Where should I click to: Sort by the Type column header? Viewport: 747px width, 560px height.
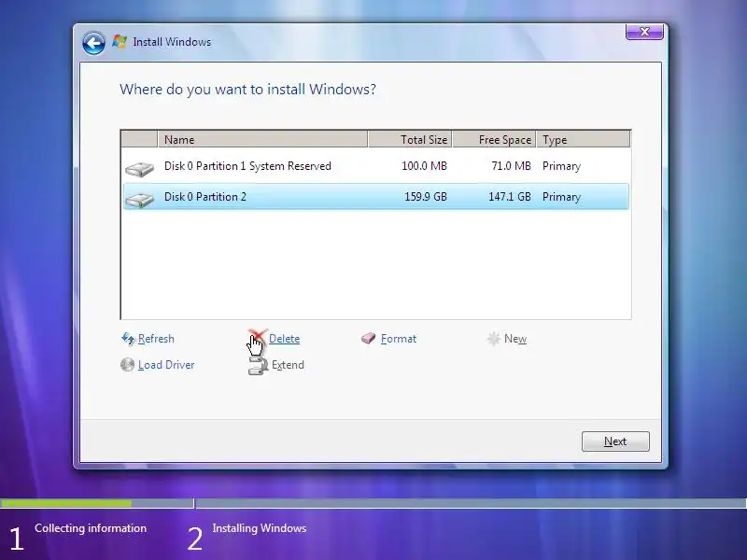click(583, 139)
